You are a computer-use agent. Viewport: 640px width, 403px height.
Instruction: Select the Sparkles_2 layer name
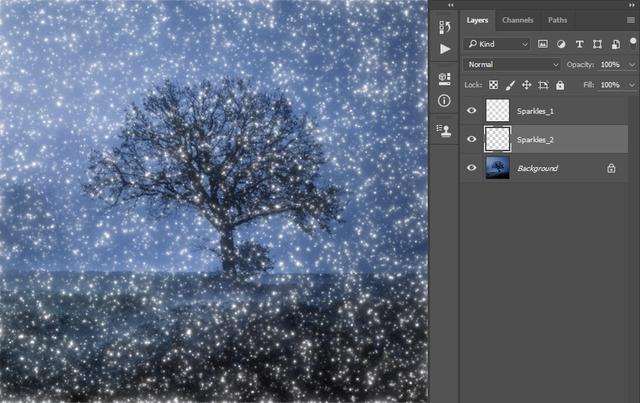535,140
